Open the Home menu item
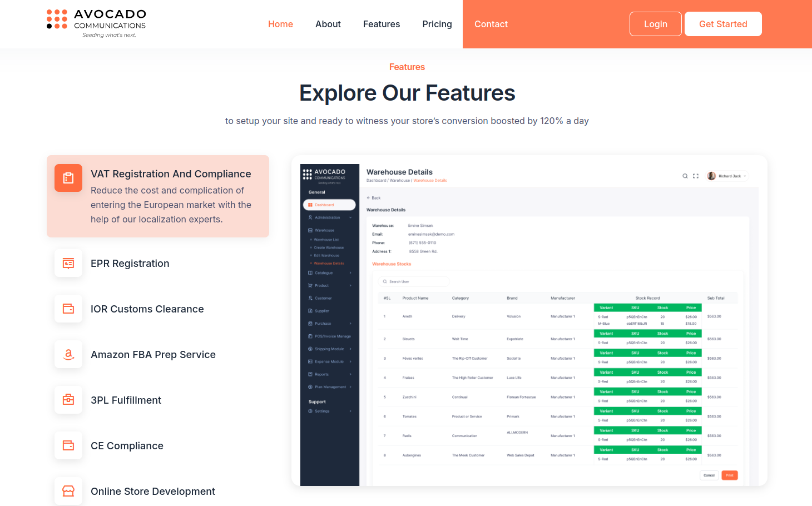Screen dimensions: 812x506 click(x=280, y=24)
